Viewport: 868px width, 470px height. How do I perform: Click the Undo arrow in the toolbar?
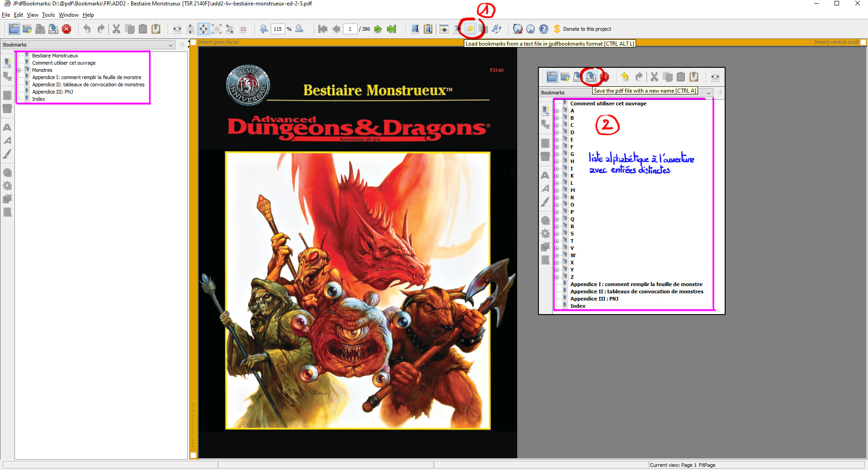point(87,29)
